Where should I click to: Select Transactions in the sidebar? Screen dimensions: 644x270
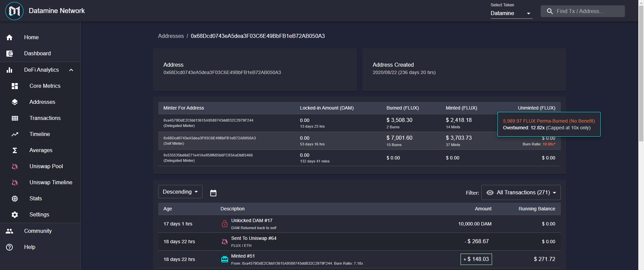(x=40, y=118)
